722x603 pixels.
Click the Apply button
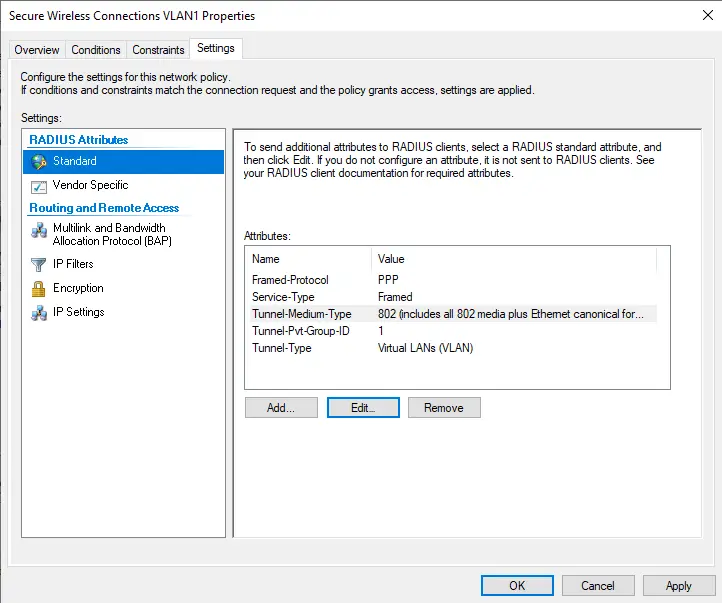[679, 586]
